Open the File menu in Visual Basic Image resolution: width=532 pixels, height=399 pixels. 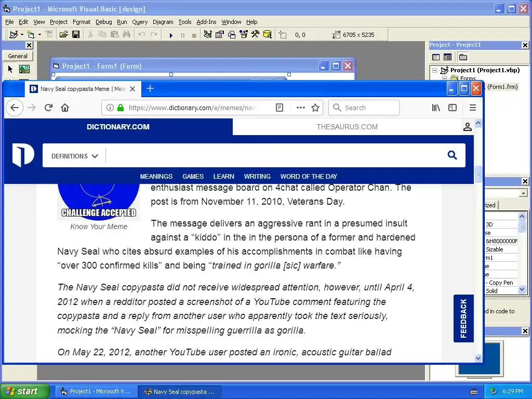tap(9, 22)
